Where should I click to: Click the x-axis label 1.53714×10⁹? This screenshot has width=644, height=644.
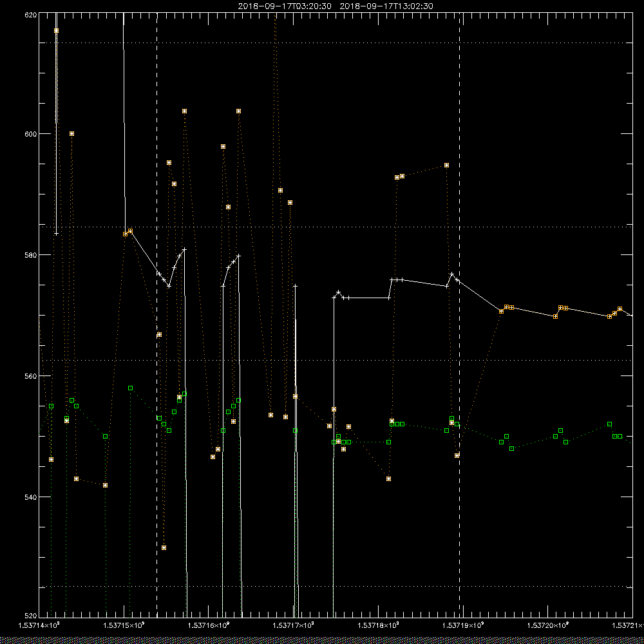(39, 625)
